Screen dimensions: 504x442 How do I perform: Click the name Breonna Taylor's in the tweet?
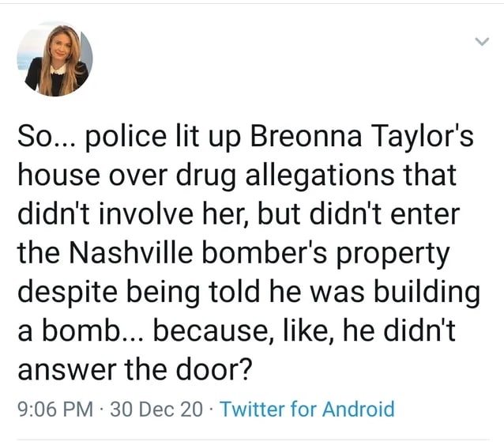pos(362,136)
